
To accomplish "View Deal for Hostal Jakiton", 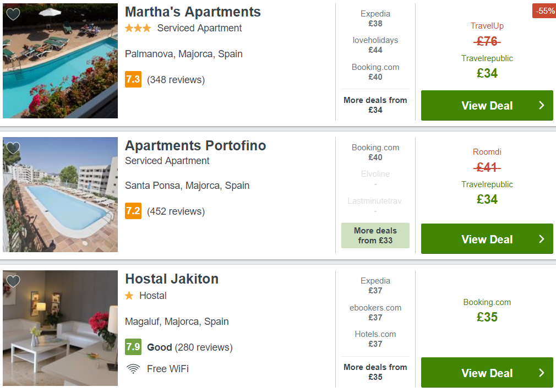I will (x=487, y=373).
